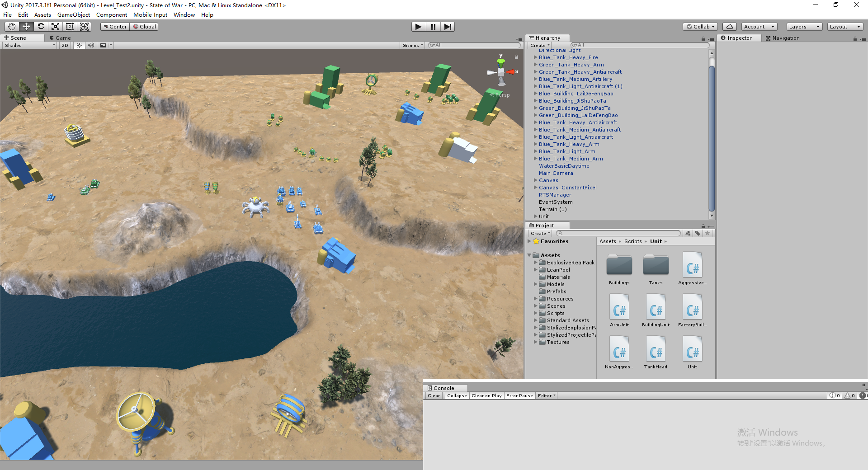Toggle scene audio
This screenshot has height=470, width=868.
(x=91, y=45)
